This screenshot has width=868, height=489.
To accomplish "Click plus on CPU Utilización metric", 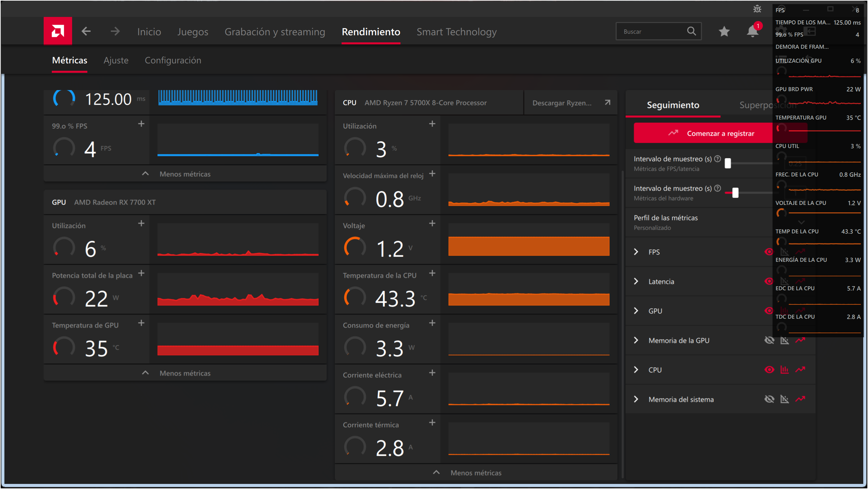I will pyautogui.click(x=432, y=124).
